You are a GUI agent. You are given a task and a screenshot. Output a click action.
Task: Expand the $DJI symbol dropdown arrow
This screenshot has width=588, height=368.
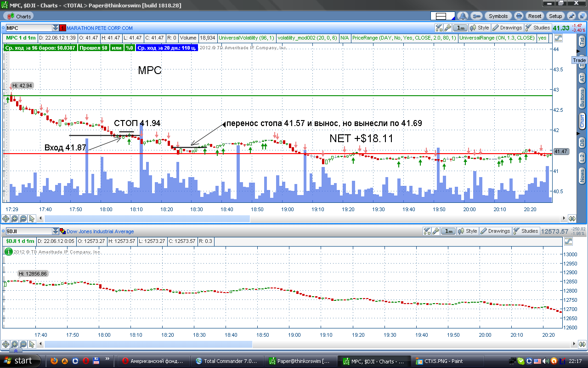coord(56,231)
